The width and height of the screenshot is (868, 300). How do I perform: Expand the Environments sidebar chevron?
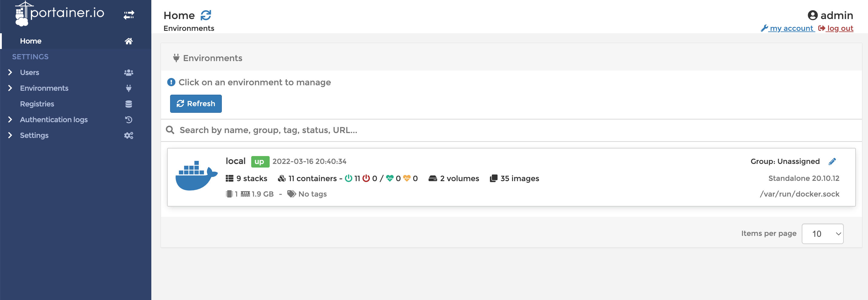click(10, 88)
